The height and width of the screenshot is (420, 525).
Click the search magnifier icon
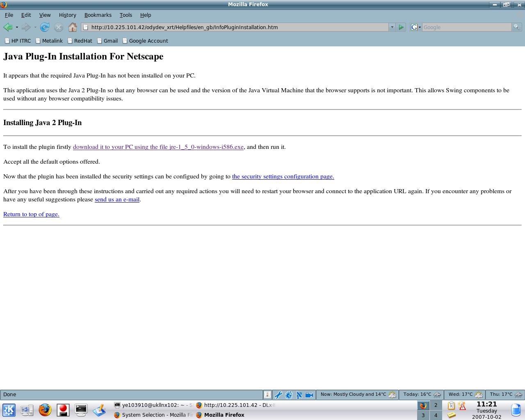(516, 27)
